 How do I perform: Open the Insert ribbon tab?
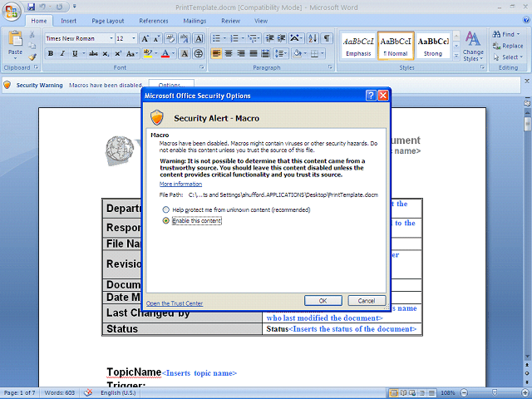coord(68,21)
